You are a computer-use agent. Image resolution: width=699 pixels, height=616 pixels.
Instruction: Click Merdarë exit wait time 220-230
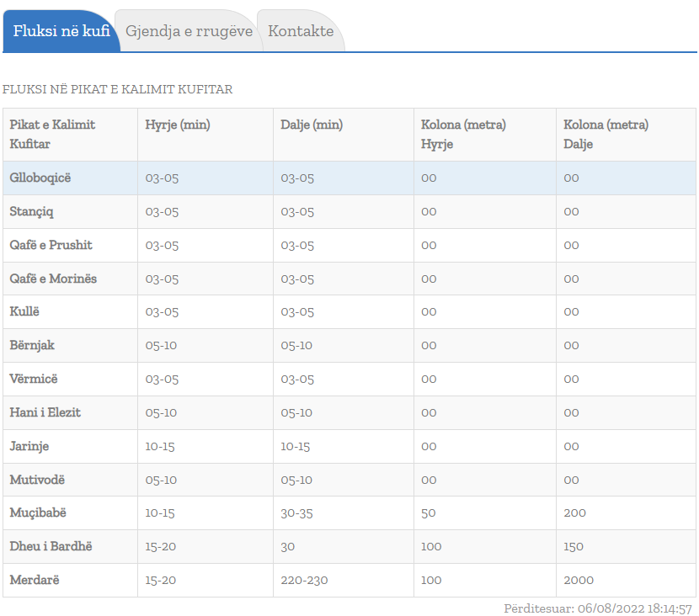click(304, 580)
